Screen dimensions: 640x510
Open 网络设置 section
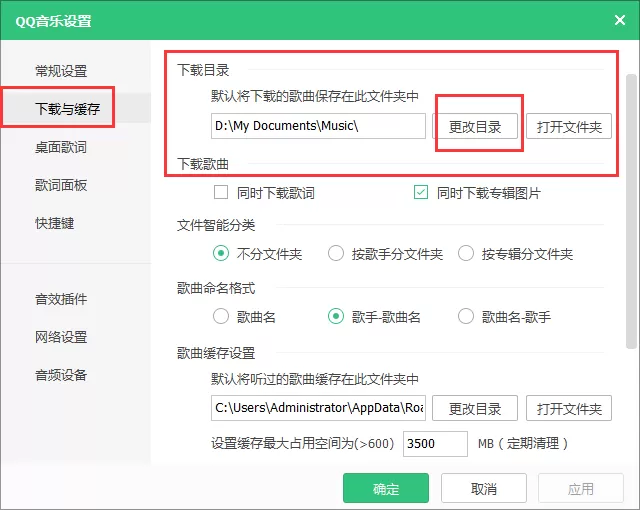point(61,337)
